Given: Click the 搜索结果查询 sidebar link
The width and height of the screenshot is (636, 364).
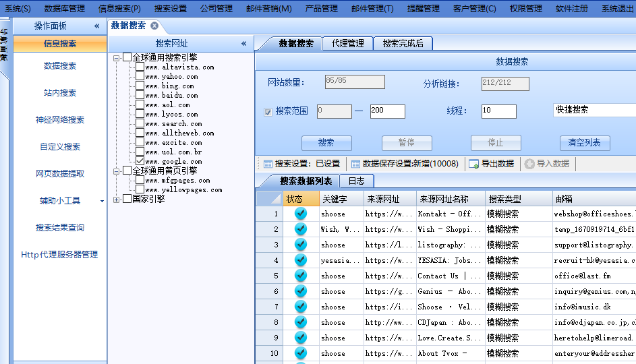Looking at the screenshot, I should (60, 227).
